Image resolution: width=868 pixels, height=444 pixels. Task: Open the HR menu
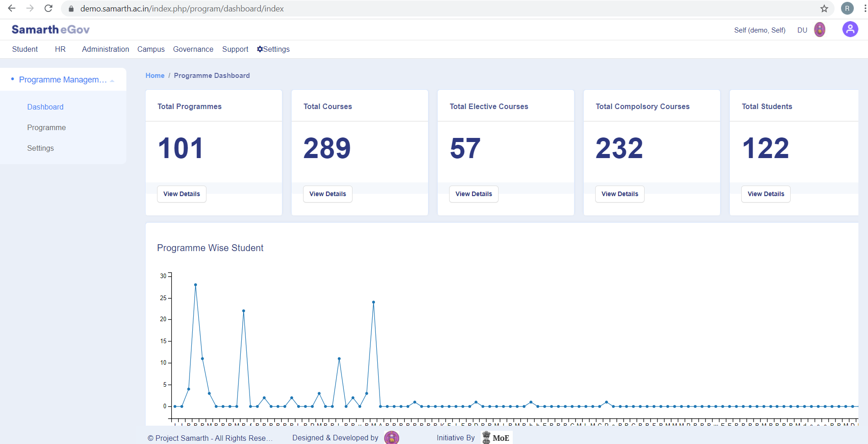(x=60, y=49)
